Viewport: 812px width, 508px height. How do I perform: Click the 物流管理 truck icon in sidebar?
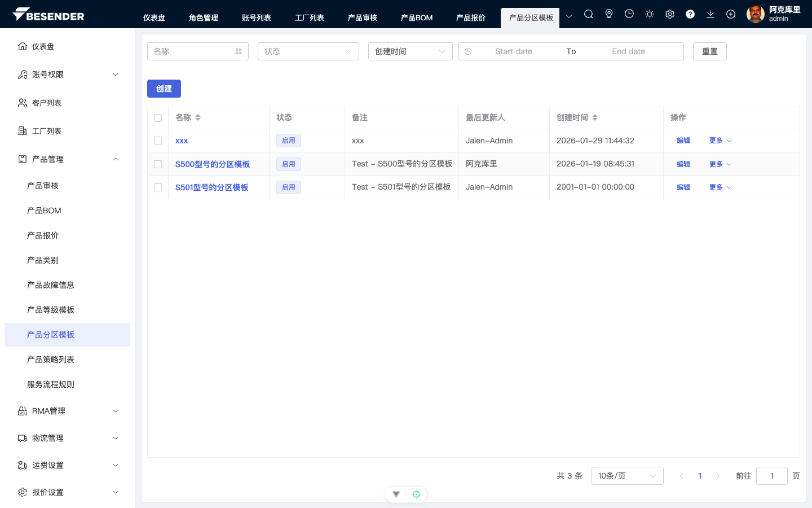tap(23, 438)
